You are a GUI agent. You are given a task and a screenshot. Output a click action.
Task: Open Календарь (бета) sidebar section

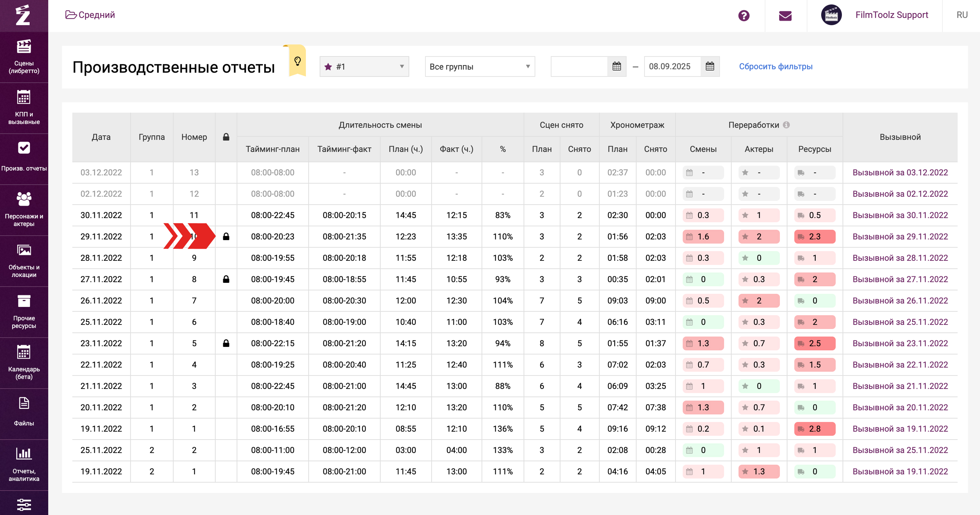pos(24,363)
